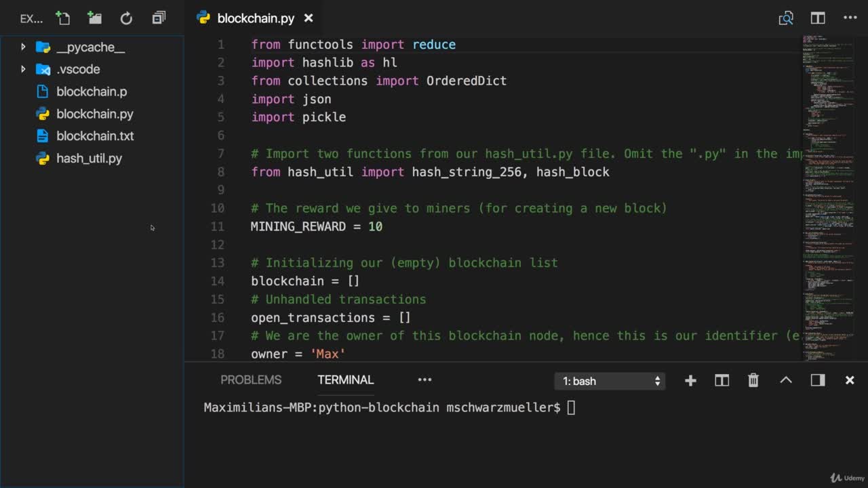Open hash_util.py in the file tree

89,158
